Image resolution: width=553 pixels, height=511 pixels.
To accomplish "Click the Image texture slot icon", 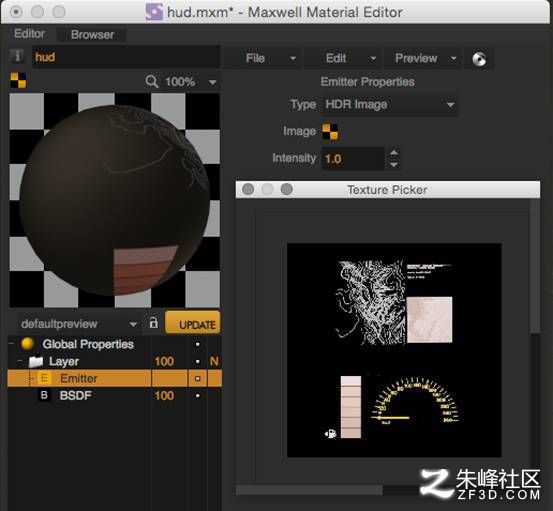I will pyautogui.click(x=330, y=132).
